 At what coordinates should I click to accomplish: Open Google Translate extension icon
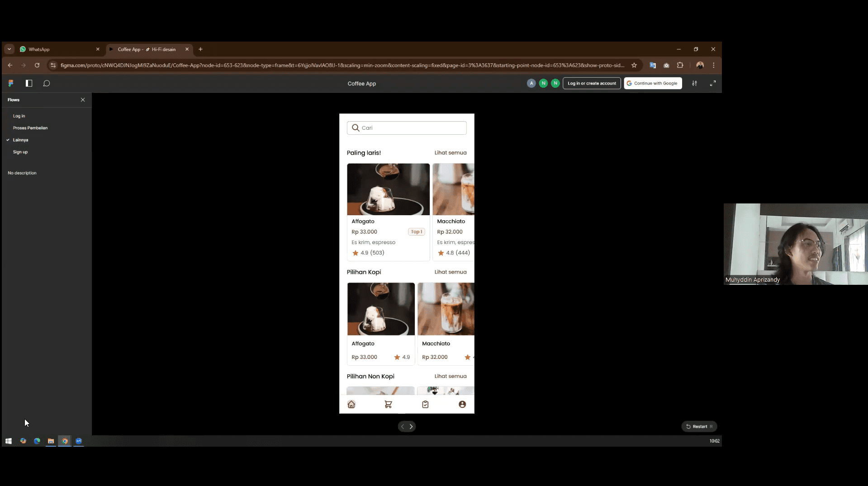pos(653,65)
